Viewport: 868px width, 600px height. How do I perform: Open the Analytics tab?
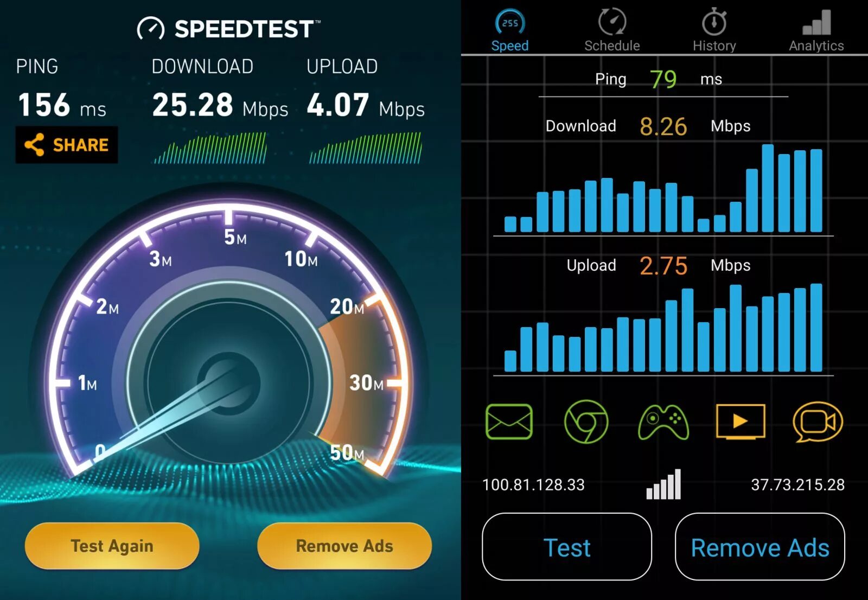pos(816,30)
